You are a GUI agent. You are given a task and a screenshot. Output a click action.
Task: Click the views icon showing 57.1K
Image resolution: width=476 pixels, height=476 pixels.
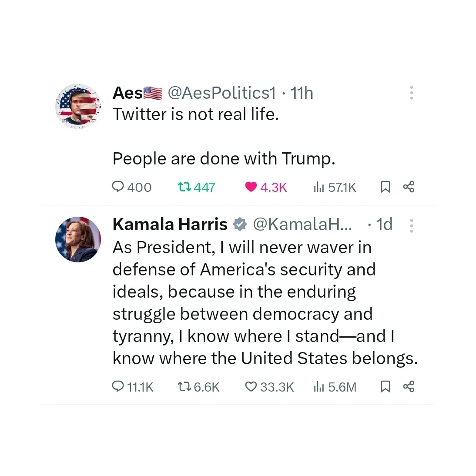point(319,187)
